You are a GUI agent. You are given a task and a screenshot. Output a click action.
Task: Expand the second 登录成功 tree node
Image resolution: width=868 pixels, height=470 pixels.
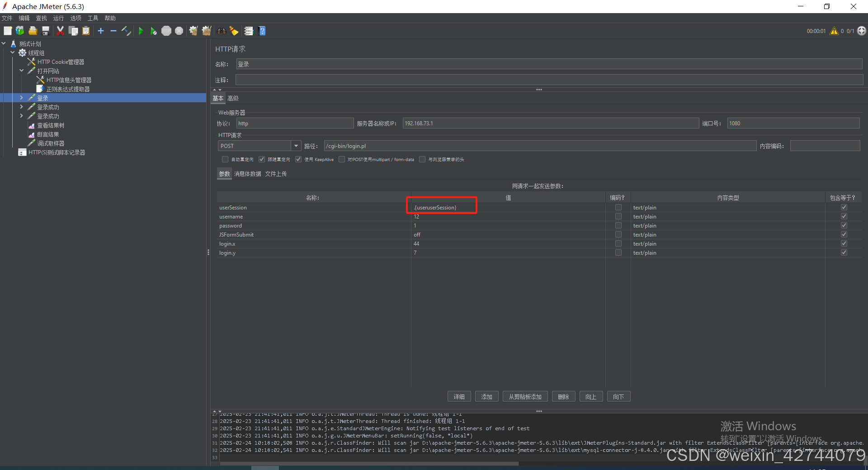click(21, 116)
